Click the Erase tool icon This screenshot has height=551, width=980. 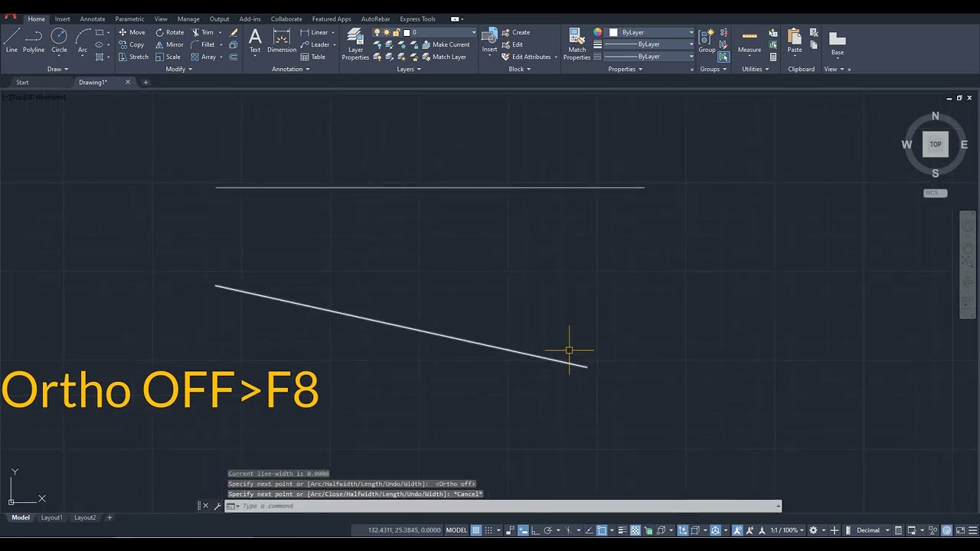coord(234,32)
